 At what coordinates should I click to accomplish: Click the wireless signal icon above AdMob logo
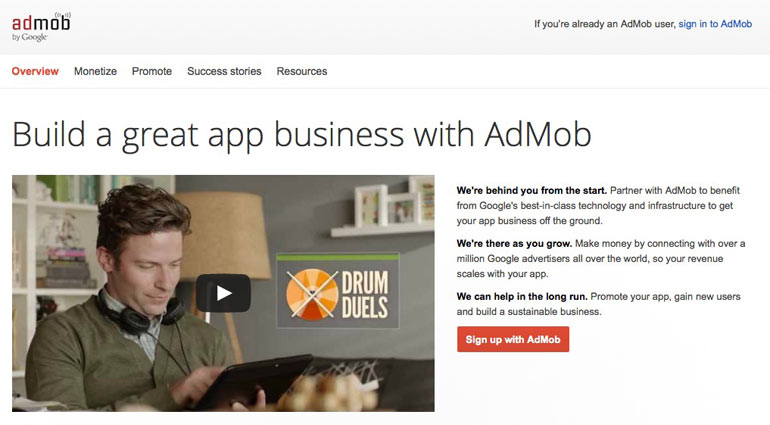pyautogui.click(x=63, y=16)
